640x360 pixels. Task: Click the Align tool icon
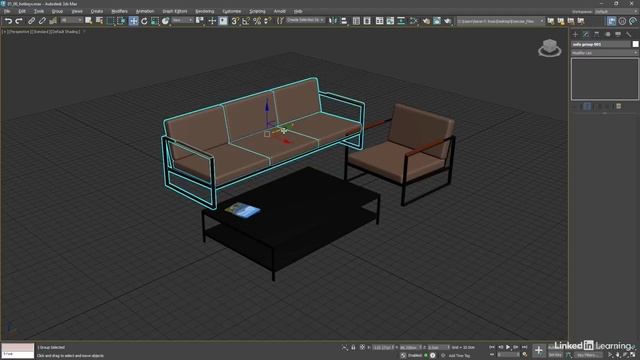point(344,21)
